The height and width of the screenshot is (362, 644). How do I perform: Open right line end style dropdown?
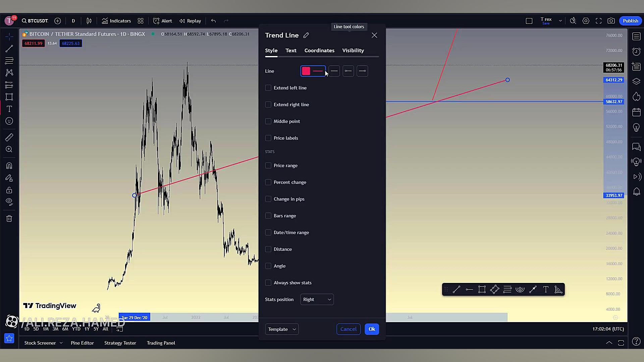pos(362,71)
